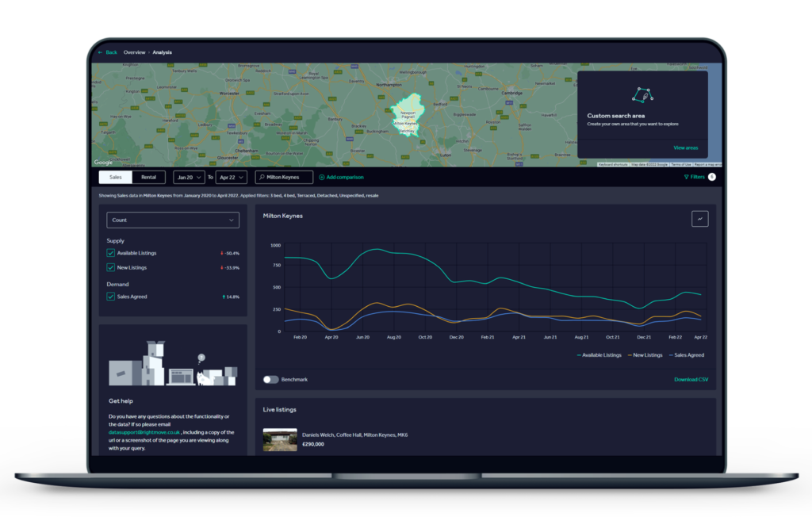Toggle the chart type icon button
Viewport: 812px width, 517px height.
pyautogui.click(x=699, y=219)
